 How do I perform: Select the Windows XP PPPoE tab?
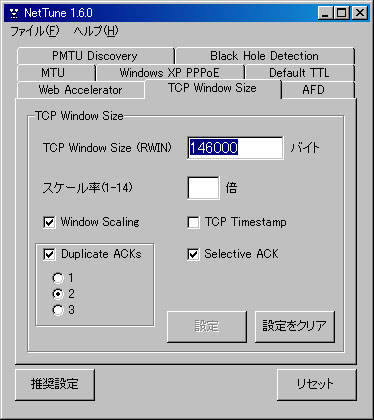(x=170, y=73)
